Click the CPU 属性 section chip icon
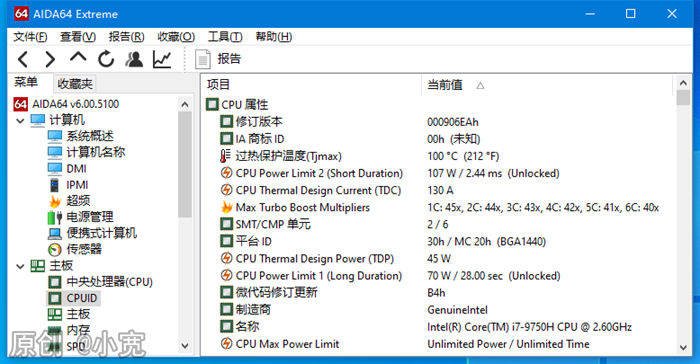Image resolution: width=700 pixels, height=364 pixels. [x=212, y=105]
